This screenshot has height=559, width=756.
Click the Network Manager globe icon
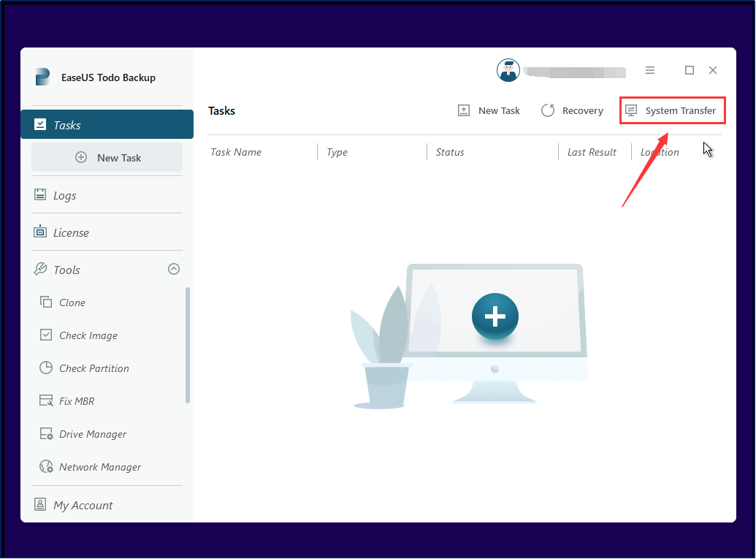point(46,466)
